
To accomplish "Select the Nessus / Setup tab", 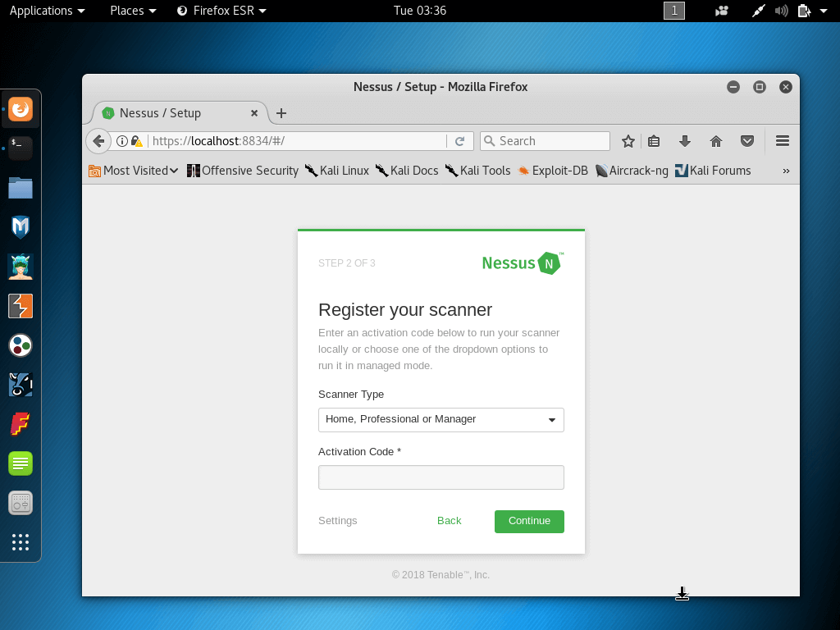I will pos(180,113).
